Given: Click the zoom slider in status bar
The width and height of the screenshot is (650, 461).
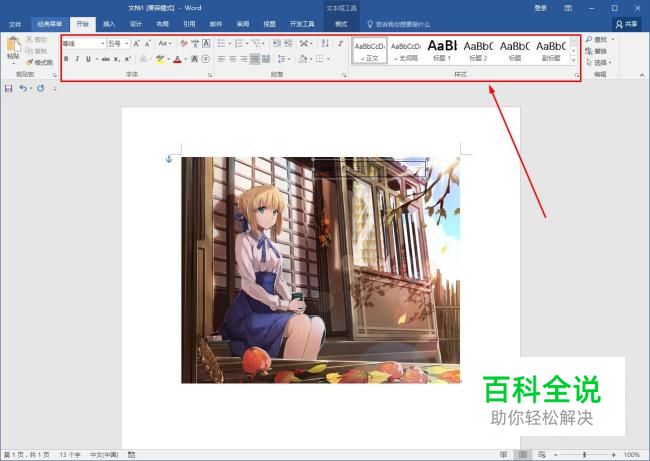Looking at the screenshot, I should (x=585, y=455).
